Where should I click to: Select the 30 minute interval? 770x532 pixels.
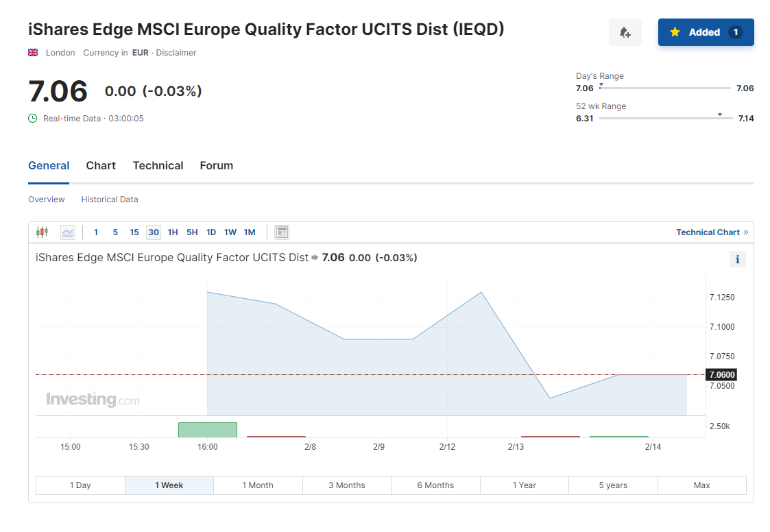(154, 232)
